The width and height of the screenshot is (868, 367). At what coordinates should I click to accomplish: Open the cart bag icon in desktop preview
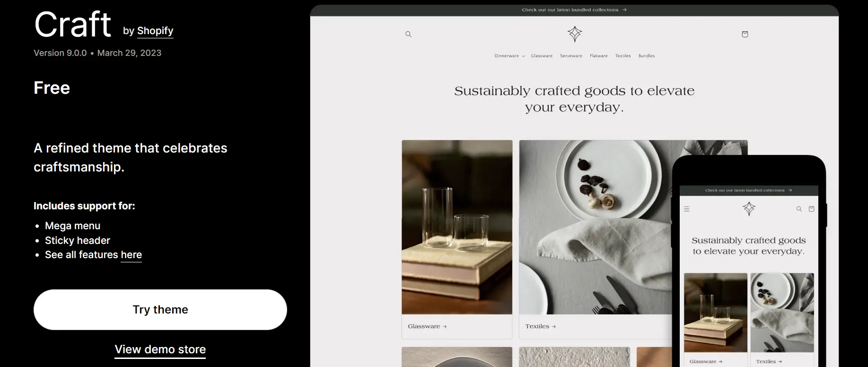745,34
